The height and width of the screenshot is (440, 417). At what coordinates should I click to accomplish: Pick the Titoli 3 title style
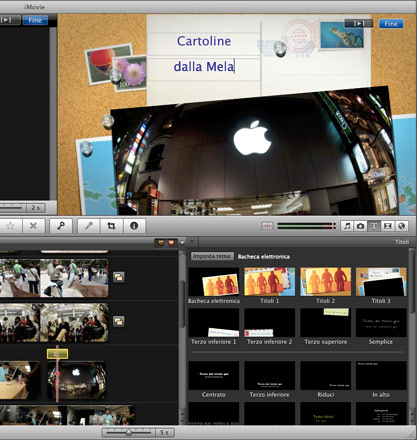pyautogui.click(x=381, y=282)
